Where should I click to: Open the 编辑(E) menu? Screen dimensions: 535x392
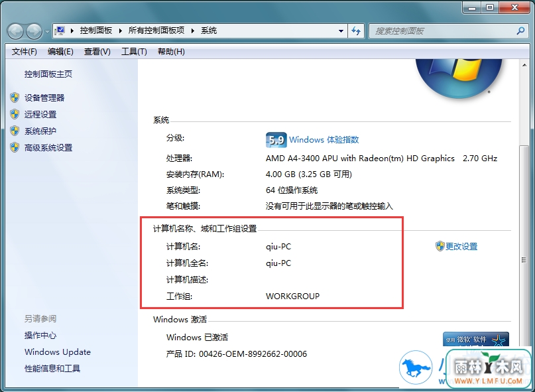pyautogui.click(x=60, y=52)
